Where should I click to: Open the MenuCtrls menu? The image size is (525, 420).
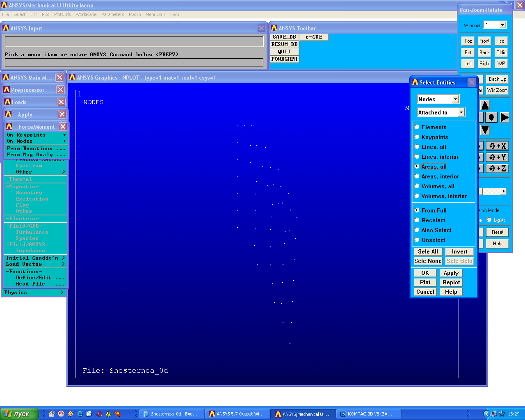(155, 14)
